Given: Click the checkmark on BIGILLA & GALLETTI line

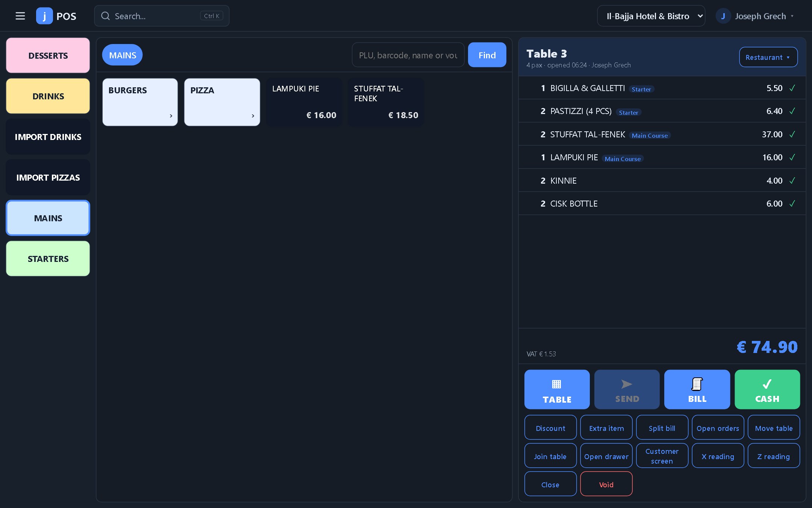Looking at the screenshot, I should (x=792, y=88).
